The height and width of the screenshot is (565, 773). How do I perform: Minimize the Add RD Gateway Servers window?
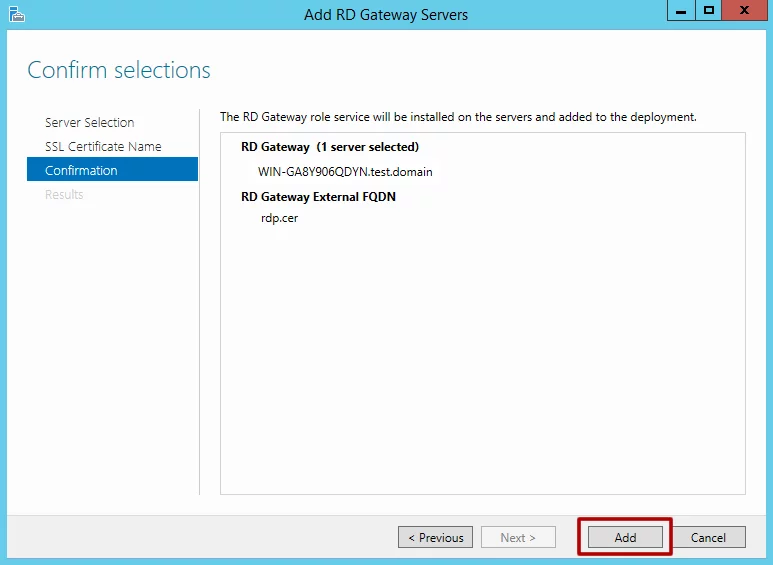682,10
